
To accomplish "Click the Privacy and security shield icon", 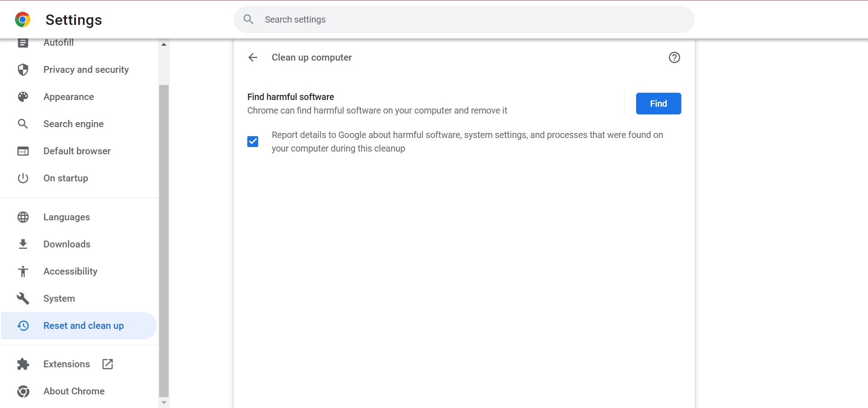I will 23,70.
